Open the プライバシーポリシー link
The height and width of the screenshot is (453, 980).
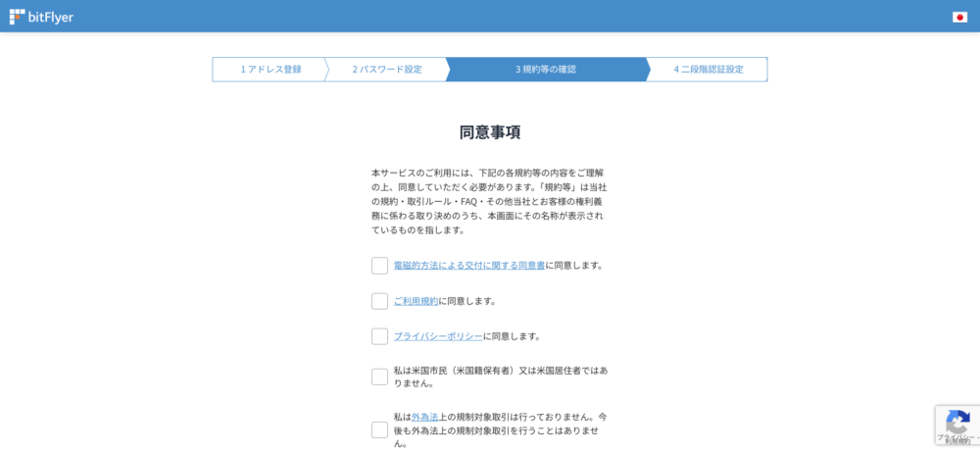[x=438, y=336]
